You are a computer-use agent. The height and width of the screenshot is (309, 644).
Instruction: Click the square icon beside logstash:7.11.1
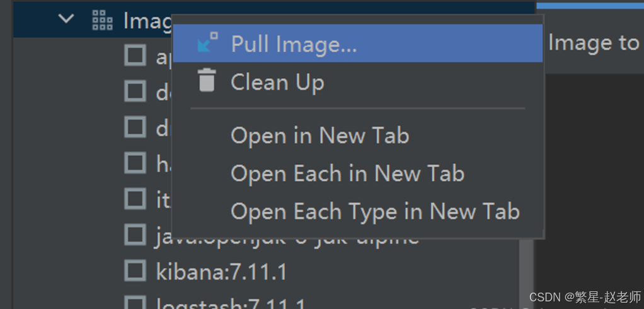[135, 303]
